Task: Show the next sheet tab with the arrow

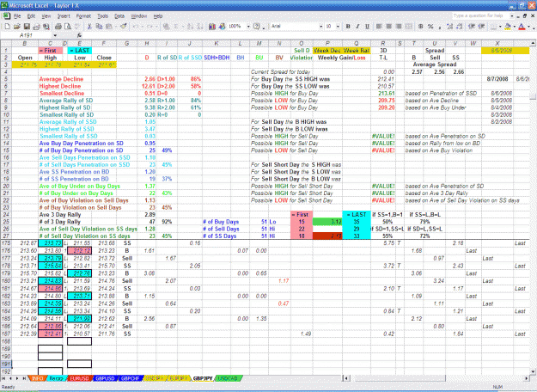Action: (17, 378)
